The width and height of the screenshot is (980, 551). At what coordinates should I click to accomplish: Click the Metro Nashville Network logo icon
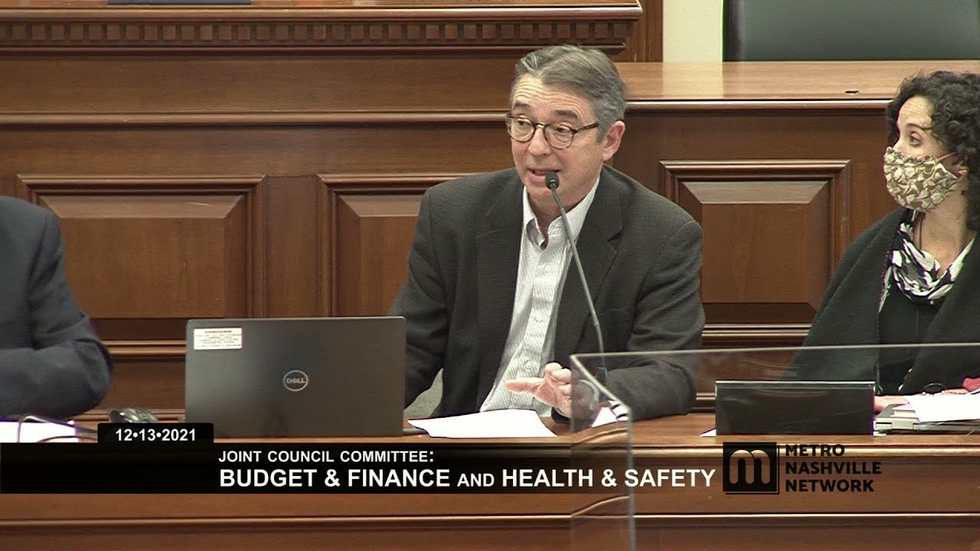pyautogui.click(x=750, y=468)
